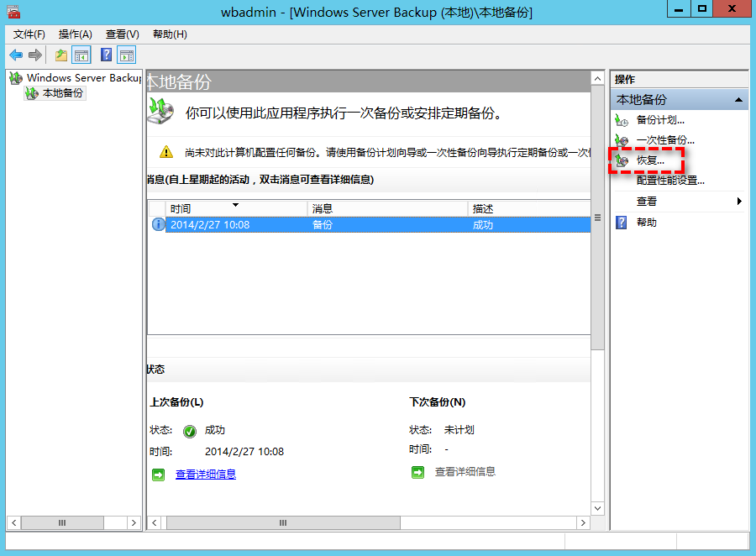Start the 恢复... action
This screenshot has height=556, width=756.
[650, 160]
